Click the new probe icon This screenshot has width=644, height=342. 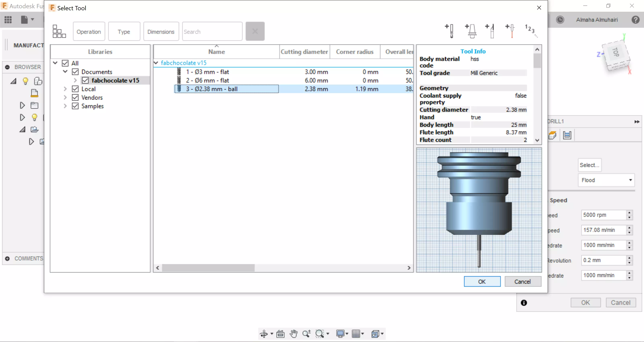pyautogui.click(x=510, y=31)
